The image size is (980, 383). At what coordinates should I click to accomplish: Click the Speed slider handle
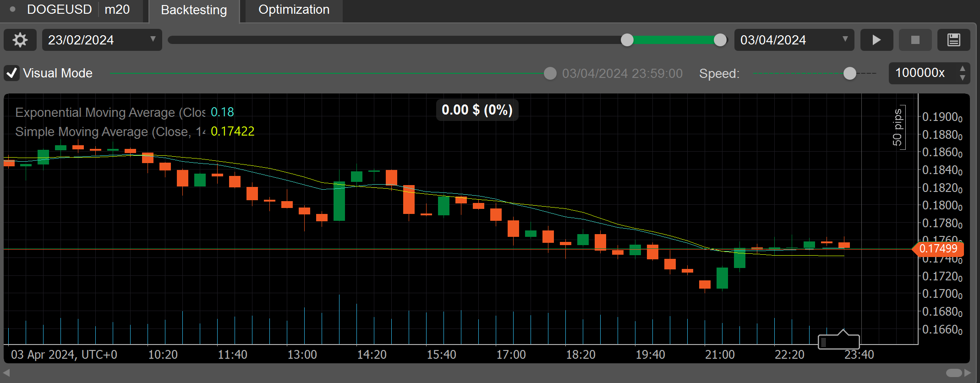(x=849, y=73)
